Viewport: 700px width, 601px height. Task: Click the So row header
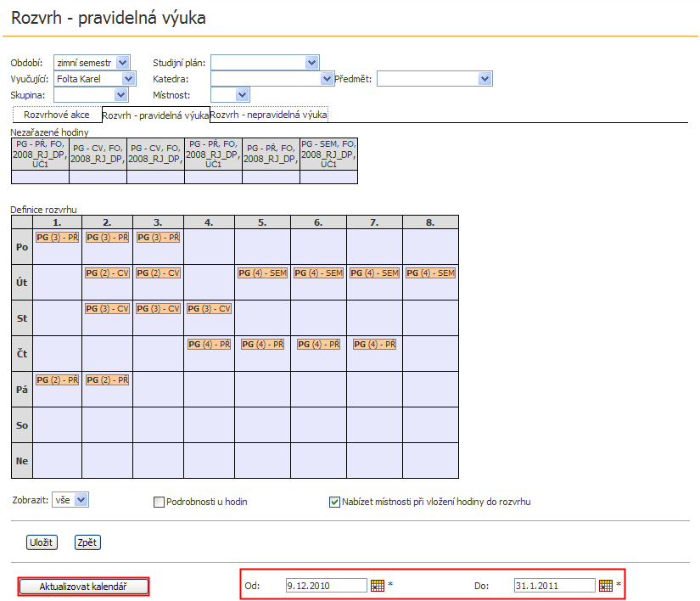(22, 425)
